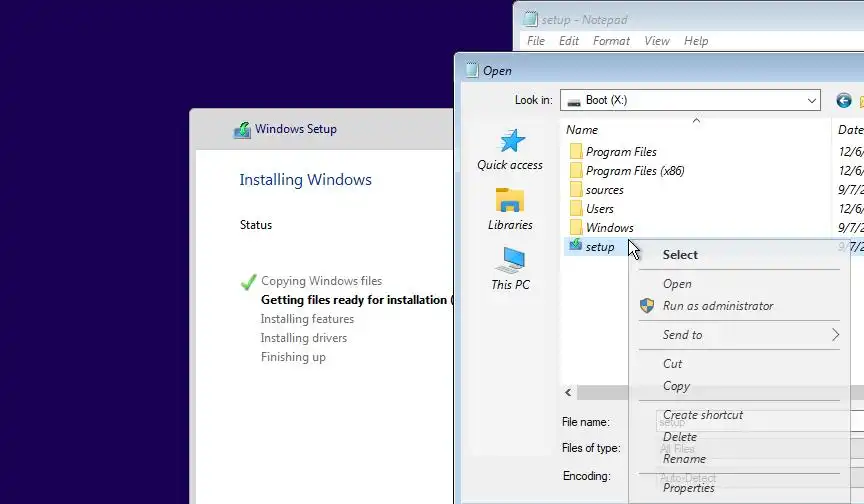The height and width of the screenshot is (504, 864).
Task: Click Installing drivers status line
Action: point(304,338)
